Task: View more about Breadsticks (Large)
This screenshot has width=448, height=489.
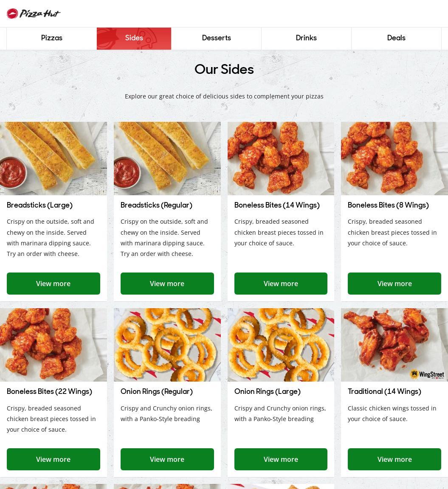Action: (54, 284)
